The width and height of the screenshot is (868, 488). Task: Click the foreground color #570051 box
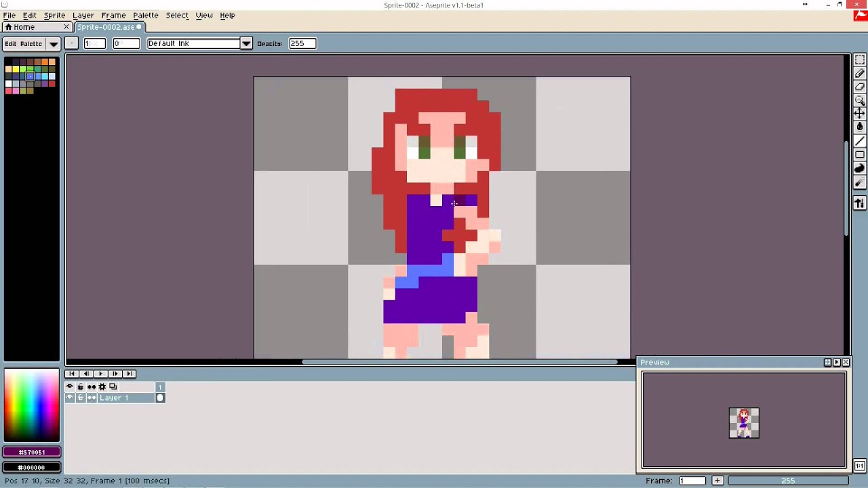pos(31,452)
